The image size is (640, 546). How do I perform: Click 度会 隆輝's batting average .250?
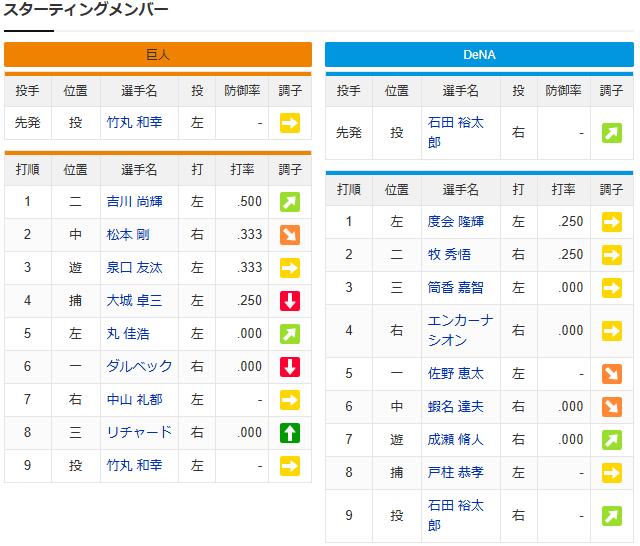click(571, 222)
